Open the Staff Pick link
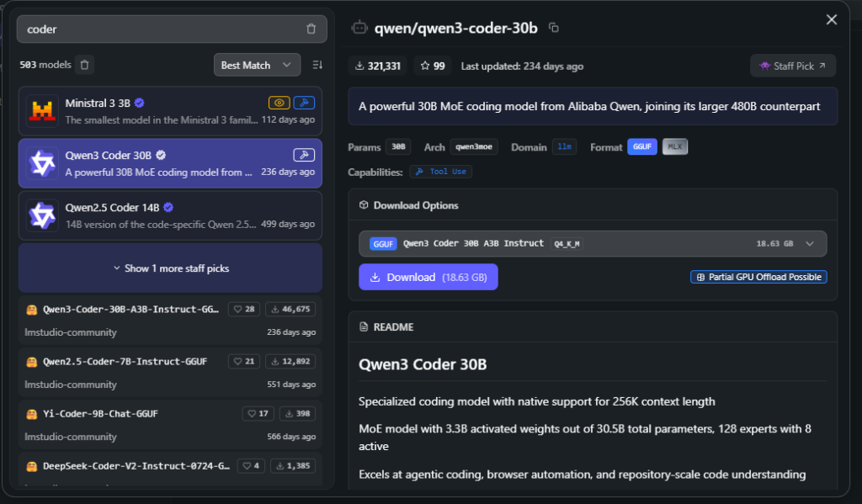 pos(793,66)
